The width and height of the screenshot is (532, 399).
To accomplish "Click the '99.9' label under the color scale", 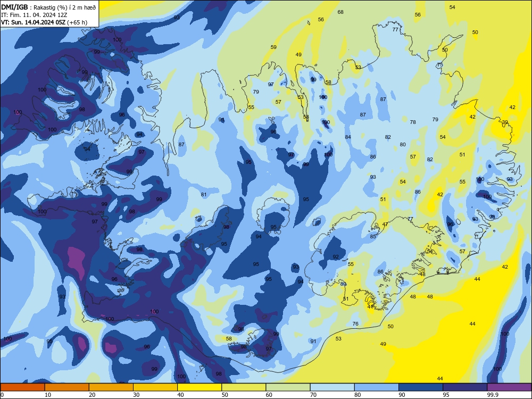I will click(x=493, y=395).
